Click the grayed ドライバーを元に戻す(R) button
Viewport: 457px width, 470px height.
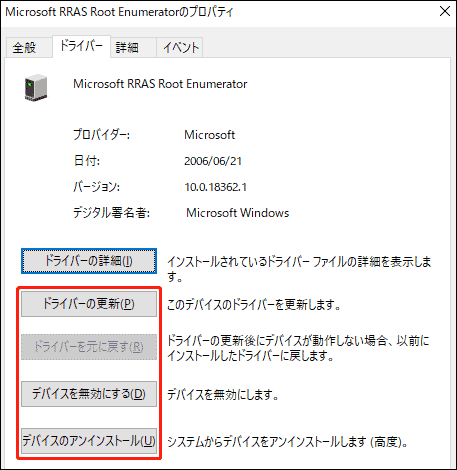click(x=89, y=347)
